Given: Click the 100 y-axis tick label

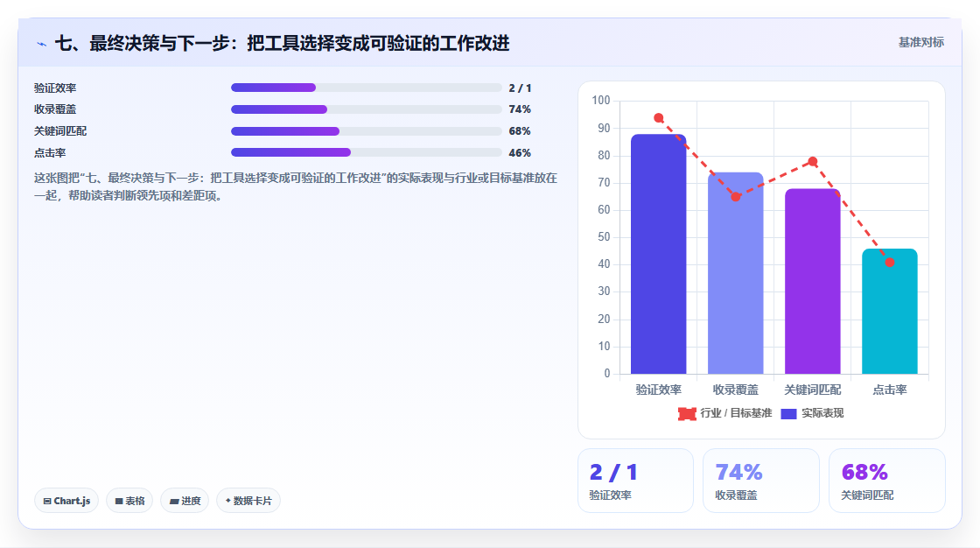Looking at the screenshot, I should pos(600,100).
